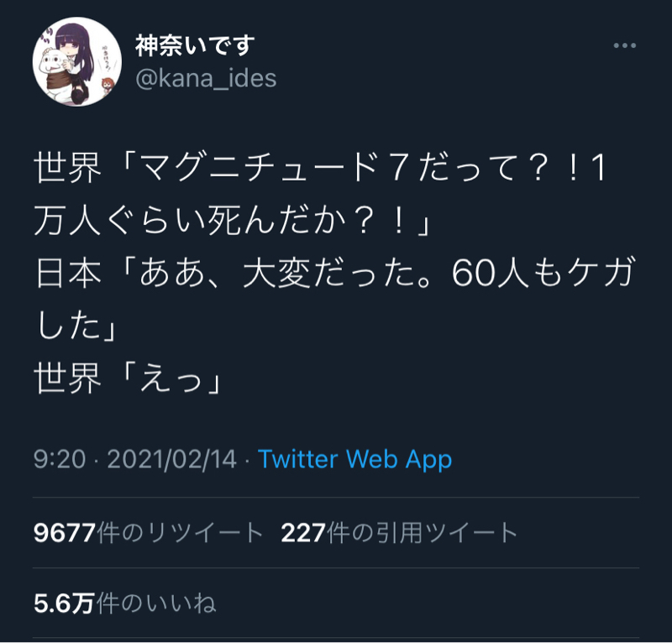Click the final line 世界「えっ」
672x643 pixels.
click(128, 379)
